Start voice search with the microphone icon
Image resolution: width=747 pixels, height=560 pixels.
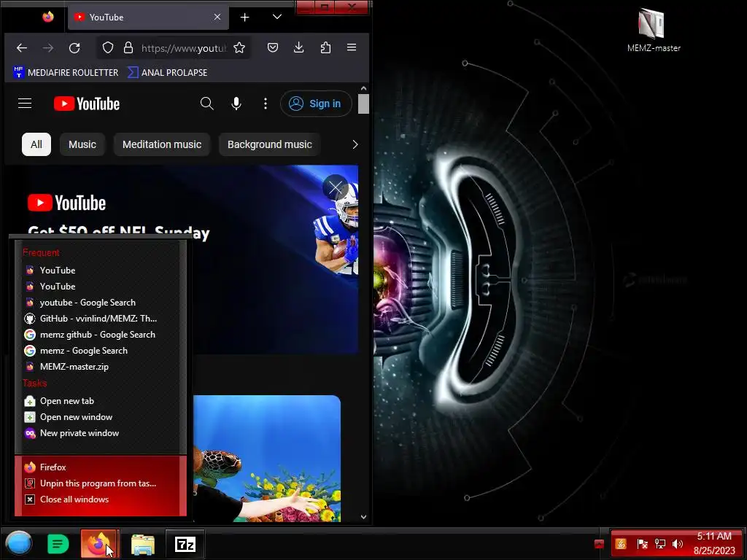tap(236, 104)
